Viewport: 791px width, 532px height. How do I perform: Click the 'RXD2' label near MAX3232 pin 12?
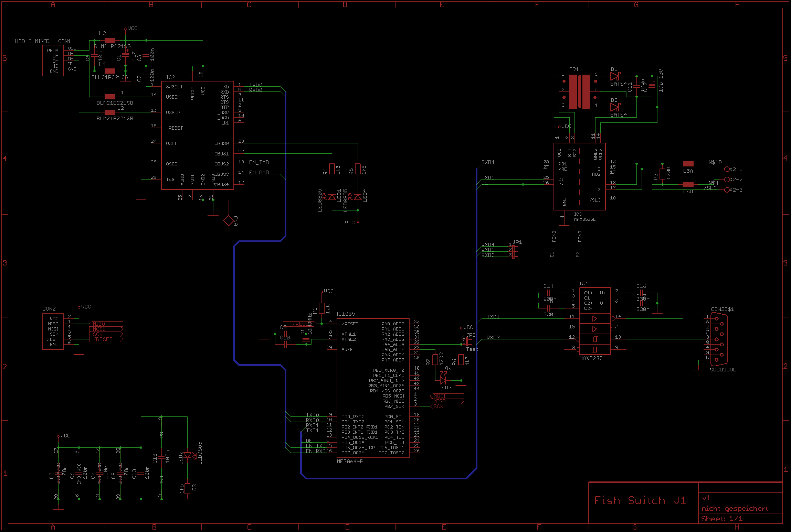[493, 338]
